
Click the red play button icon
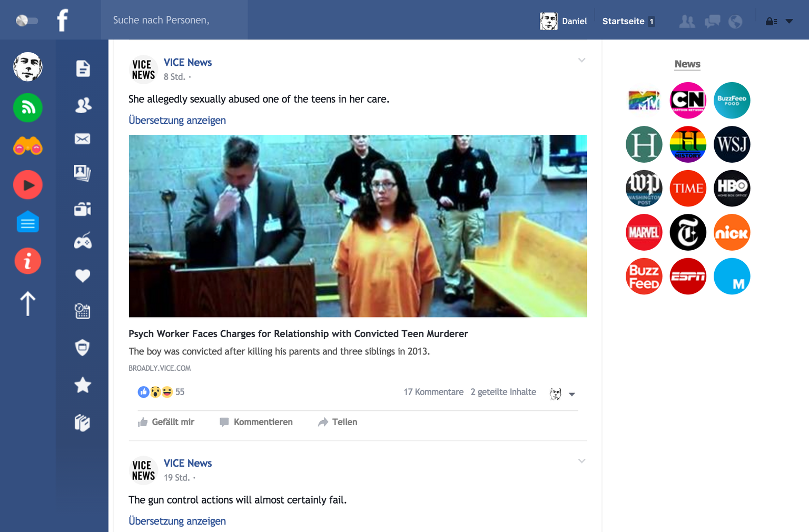(x=28, y=185)
